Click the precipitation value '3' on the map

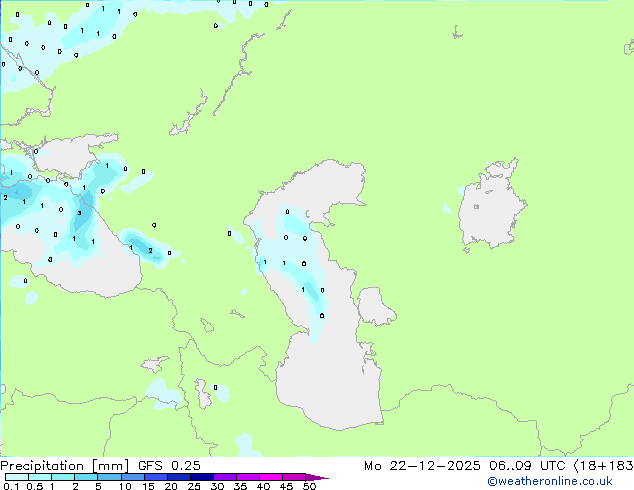(x=80, y=213)
